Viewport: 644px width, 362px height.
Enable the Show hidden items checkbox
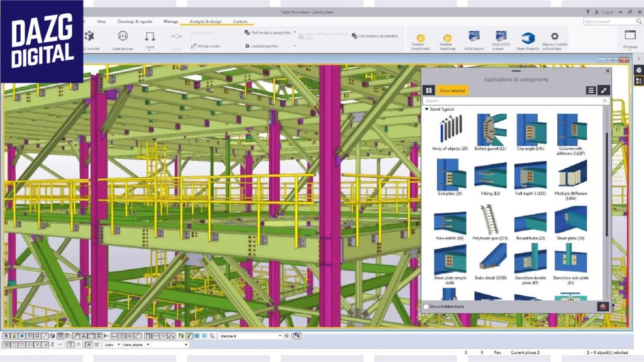tap(426, 307)
